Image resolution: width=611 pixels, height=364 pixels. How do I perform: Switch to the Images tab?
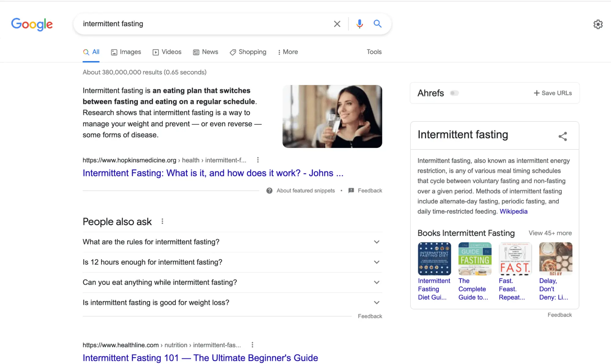(126, 52)
